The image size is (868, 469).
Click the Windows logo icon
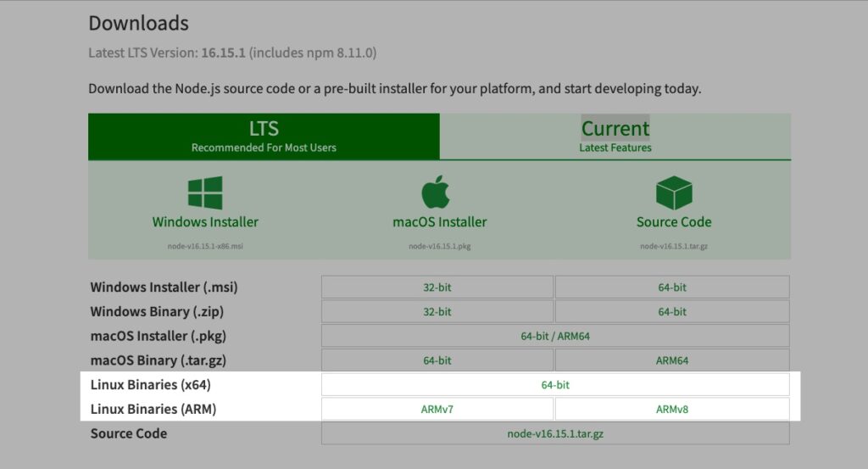click(x=205, y=193)
